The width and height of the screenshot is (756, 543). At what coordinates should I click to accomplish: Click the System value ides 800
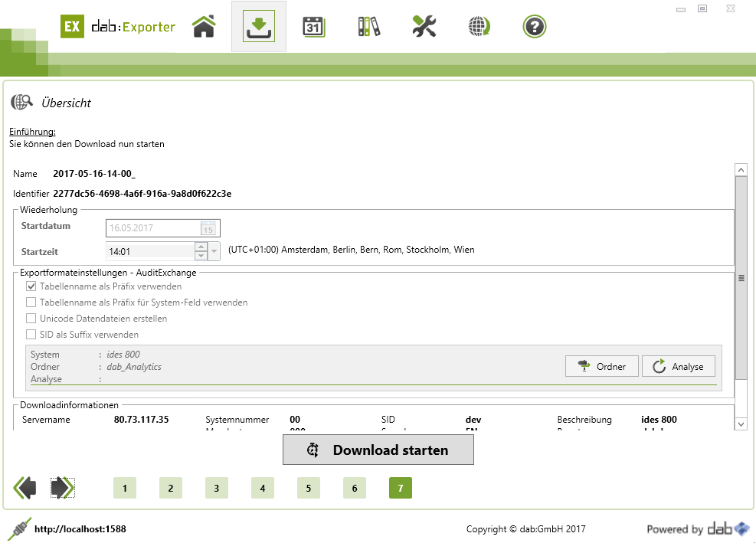coord(123,355)
